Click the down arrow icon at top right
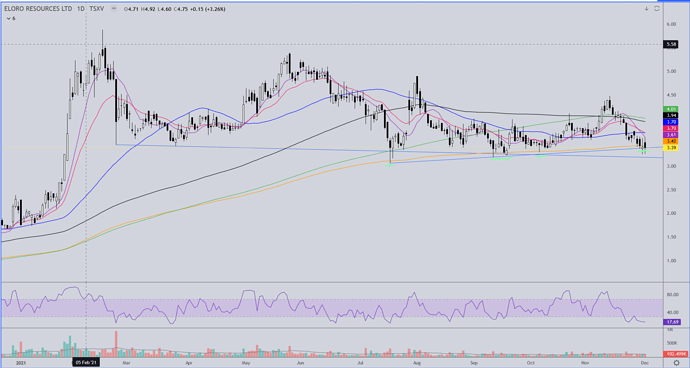Viewport: 690px width, 368px height. click(x=646, y=8)
